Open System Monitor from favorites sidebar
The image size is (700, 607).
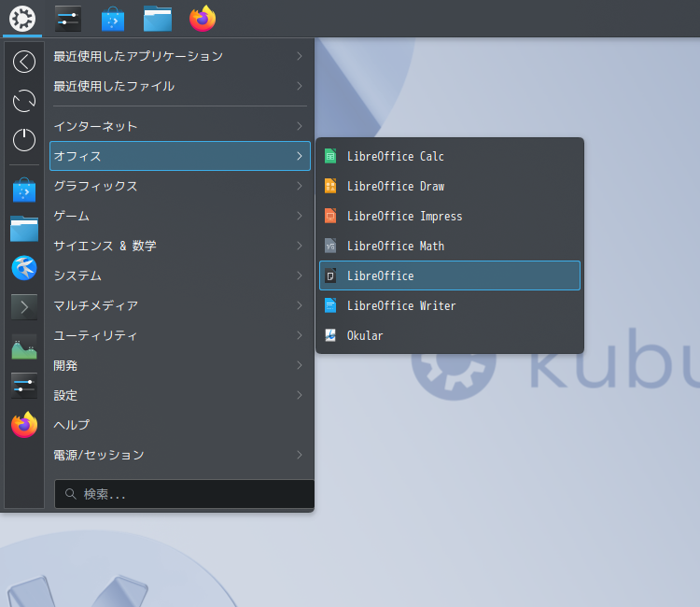click(24, 346)
